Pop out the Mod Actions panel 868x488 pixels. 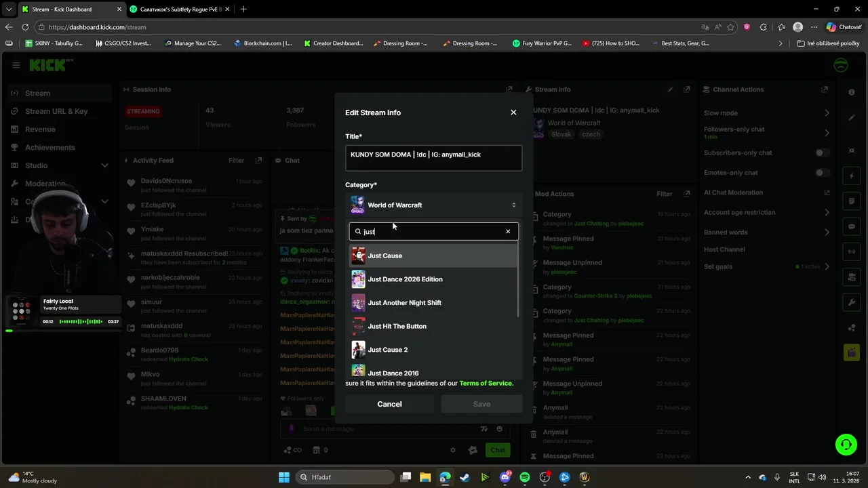point(686,194)
